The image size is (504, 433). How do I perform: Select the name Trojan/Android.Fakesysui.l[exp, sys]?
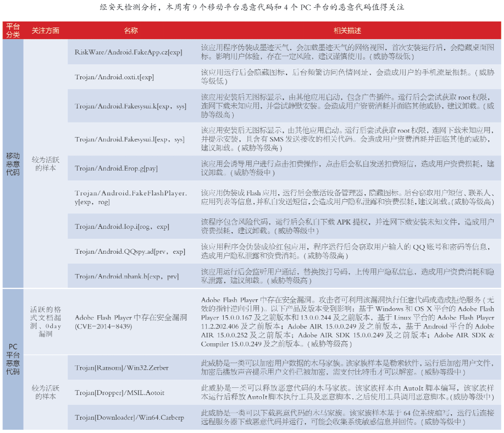click(130, 139)
